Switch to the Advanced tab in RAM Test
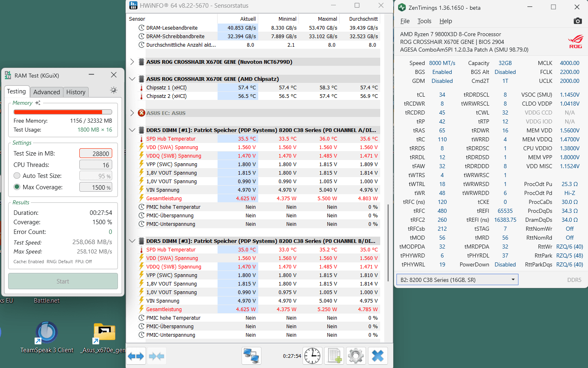588x368 pixels. [x=46, y=92]
